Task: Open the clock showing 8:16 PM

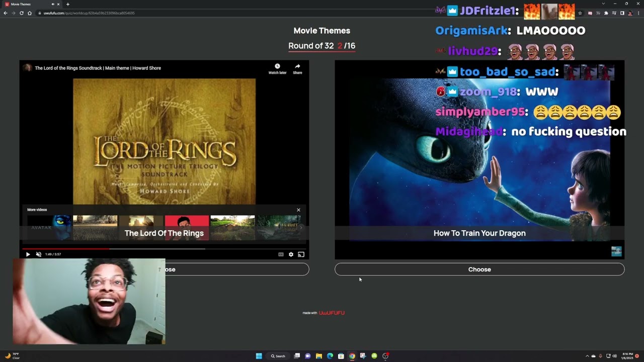Action: pyautogui.click(x=628, y=356)
